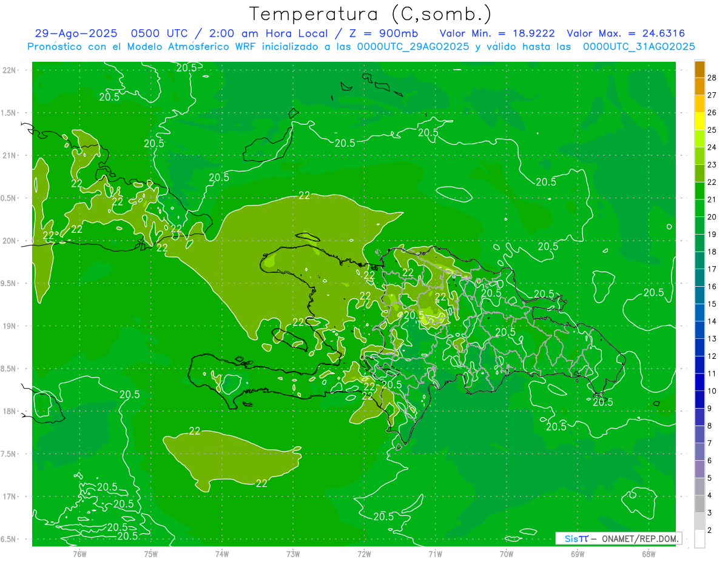Click the "Temperatura (C,somb.)" map title
This screenshot has height=562, width=728.
coord(371,13)
